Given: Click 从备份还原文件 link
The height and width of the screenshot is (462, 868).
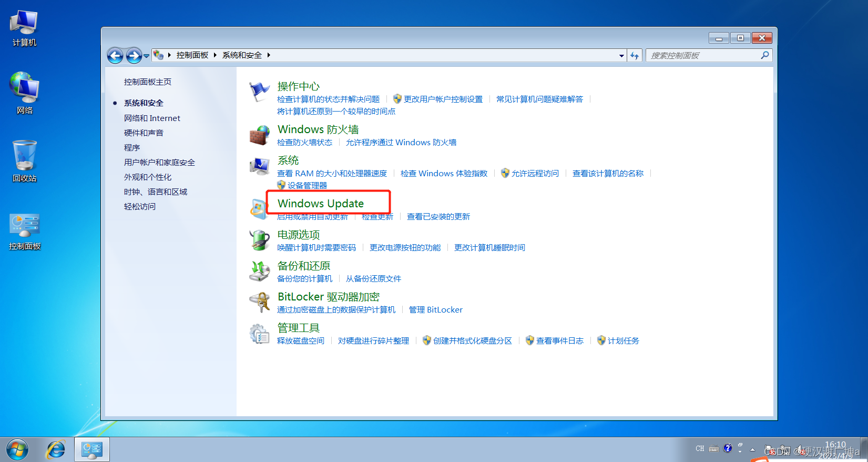Looking at the screenshot, I should click(373, 278).
